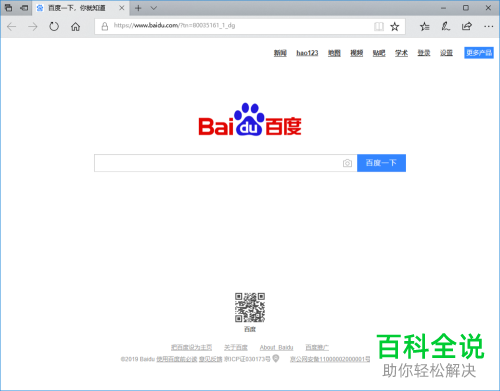Open the About Baidu link
This screenshot has height=391, width=500.
click(x=276, y=347)
